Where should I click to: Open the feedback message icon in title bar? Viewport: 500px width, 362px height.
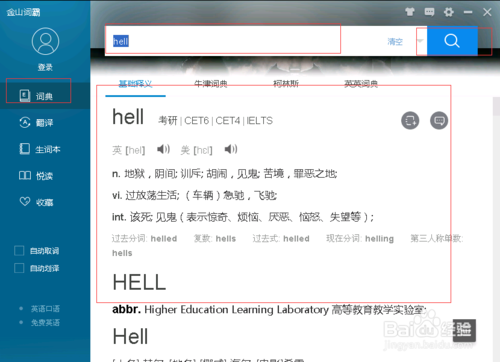pos(429,12)
